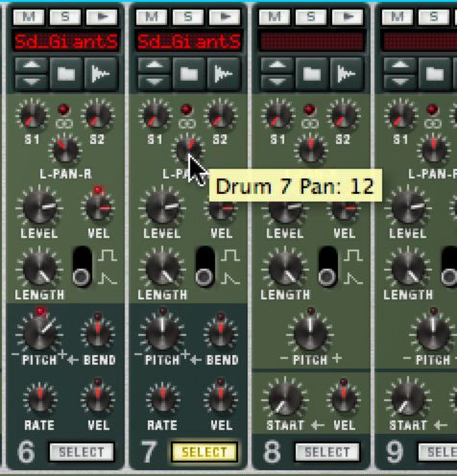Click the Pitch knob on drum 8
The image size is (457, 476).
(x=310, y=333)
